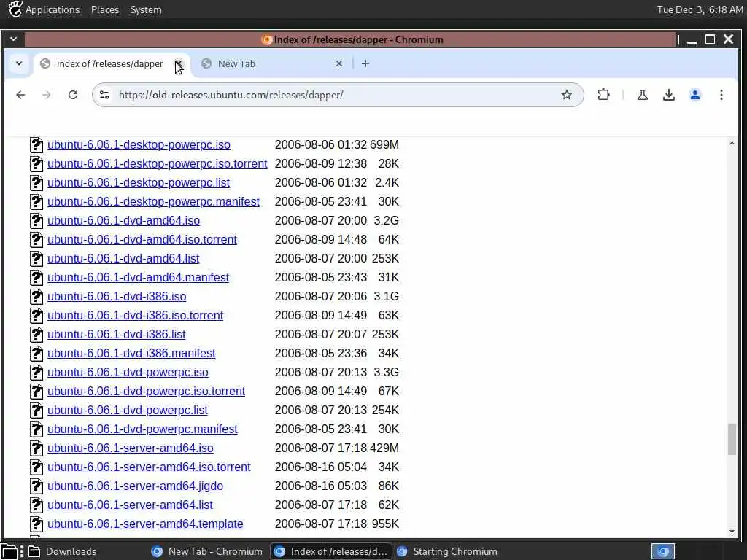Open ubuntu-6.06.1-server-amd64.template link
747x560 pixels.
(145, 524)
